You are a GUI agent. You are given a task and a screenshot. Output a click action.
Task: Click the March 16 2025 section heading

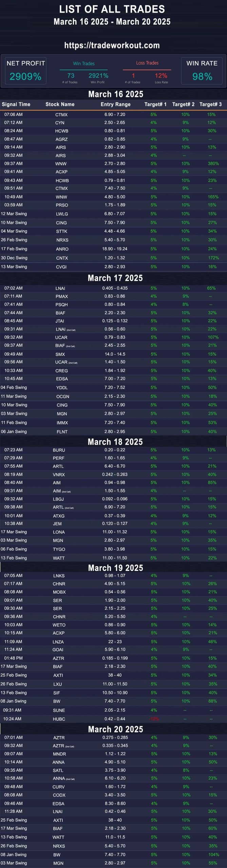click(116, 94)
